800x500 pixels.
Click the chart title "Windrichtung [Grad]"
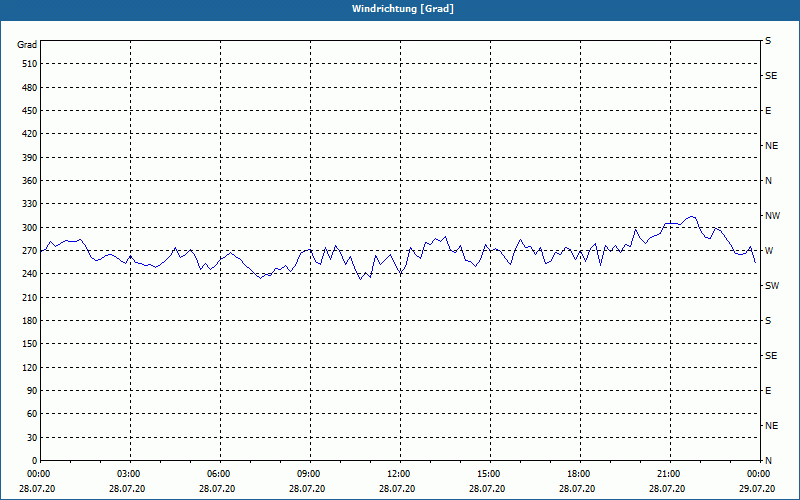click(403, 9)
